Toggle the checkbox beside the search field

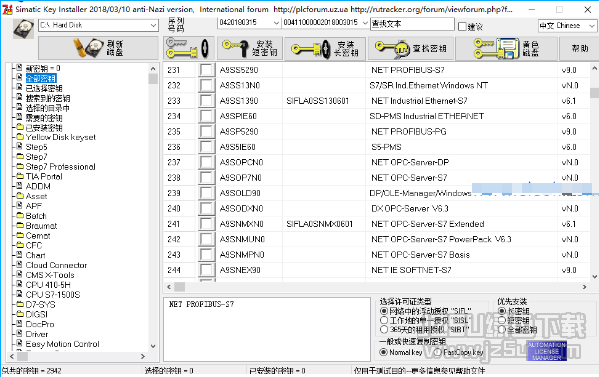pyautogui.click(x=462, y=26)
